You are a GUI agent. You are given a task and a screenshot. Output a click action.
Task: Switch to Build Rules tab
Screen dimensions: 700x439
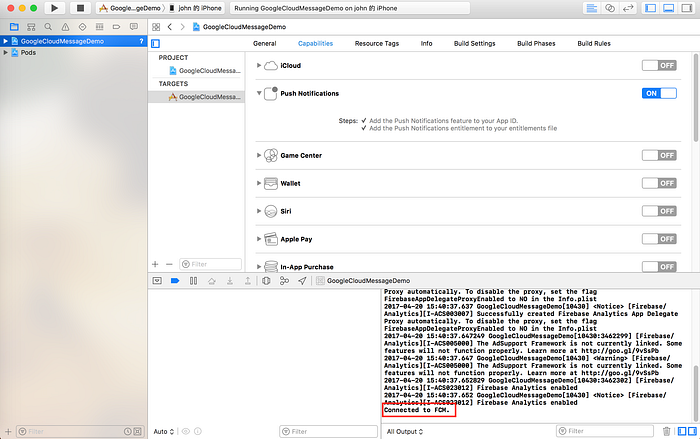(x=594, y=43)
